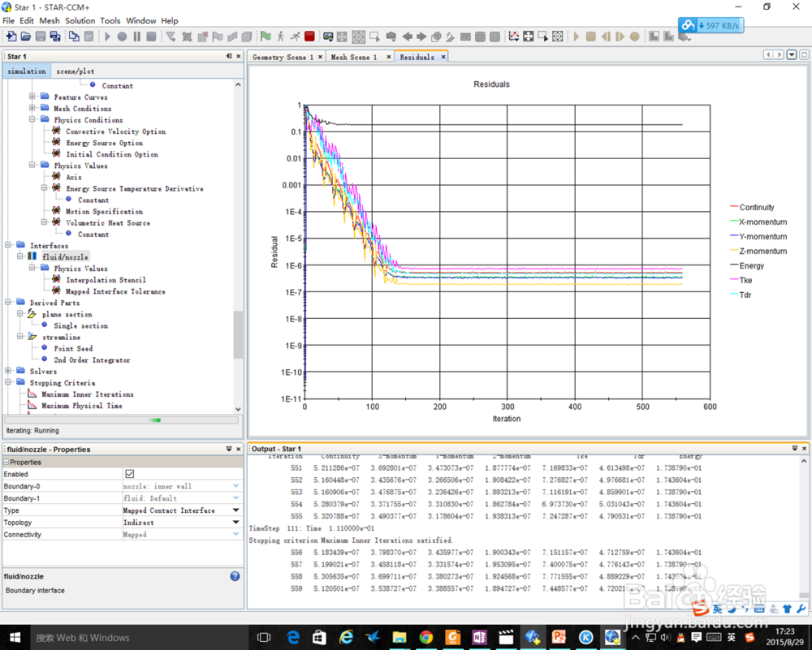
Task: Collapse the Stopping Criteria tree node
Action: (x=8, y=382)
